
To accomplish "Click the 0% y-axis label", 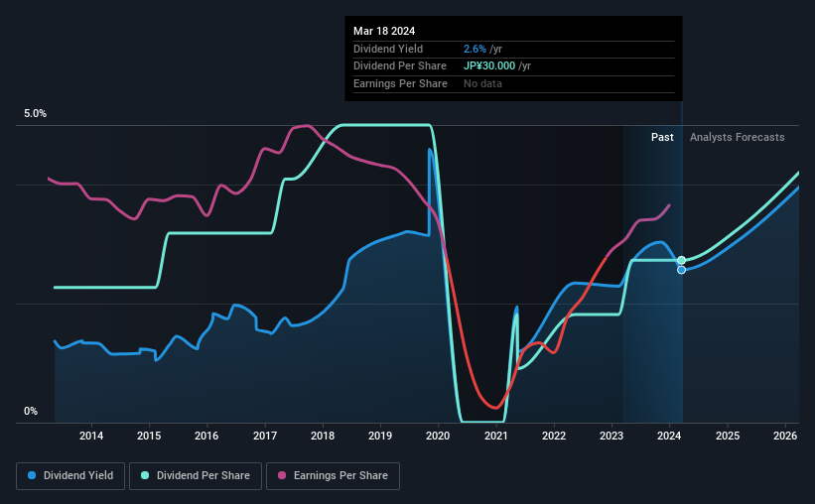I will [x=31, y=411].
